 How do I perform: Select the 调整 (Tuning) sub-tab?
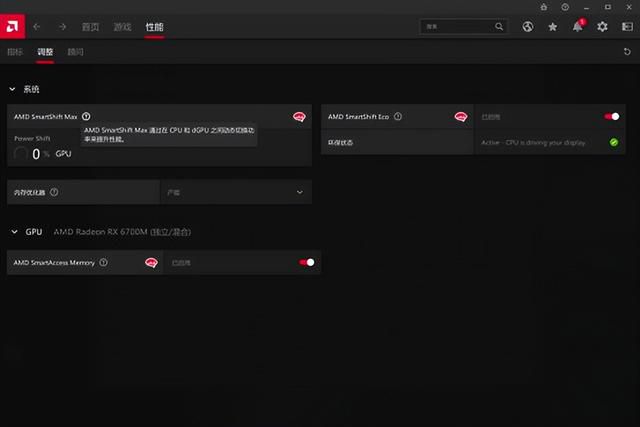point(45,52)
